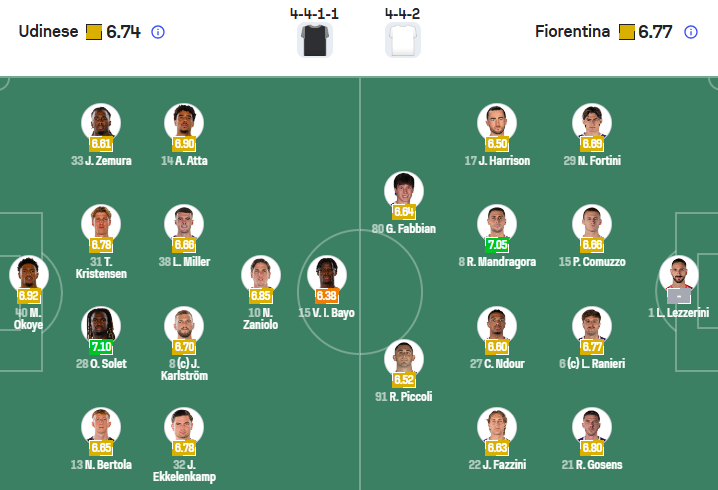
Task: Open J. Karlström captain name label
Action: [x=184, y=370]
